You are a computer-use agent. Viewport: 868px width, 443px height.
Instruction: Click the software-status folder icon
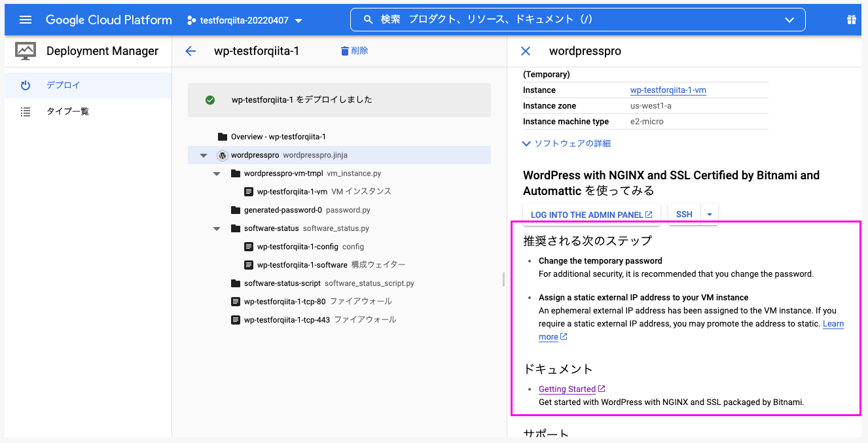click(x=236, y=228)
